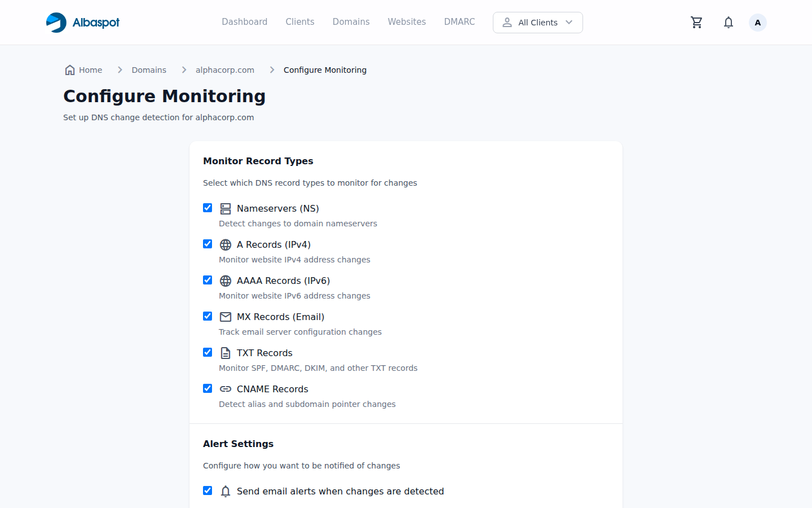Click the nameserver icon next to Nameservers (NS)
Screen dimensions: 812x508
pyautogui.click(x=226, y=208)
